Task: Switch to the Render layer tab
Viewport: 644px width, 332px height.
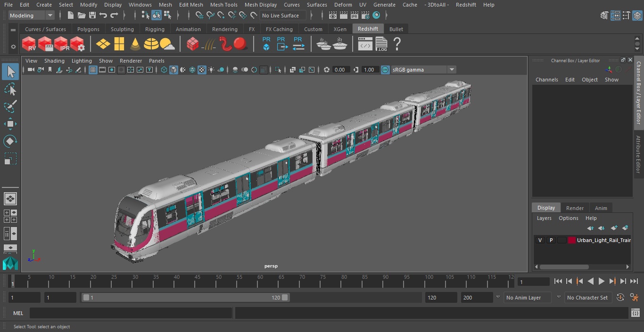Action: pyautogui.click(x=575, y=208)
